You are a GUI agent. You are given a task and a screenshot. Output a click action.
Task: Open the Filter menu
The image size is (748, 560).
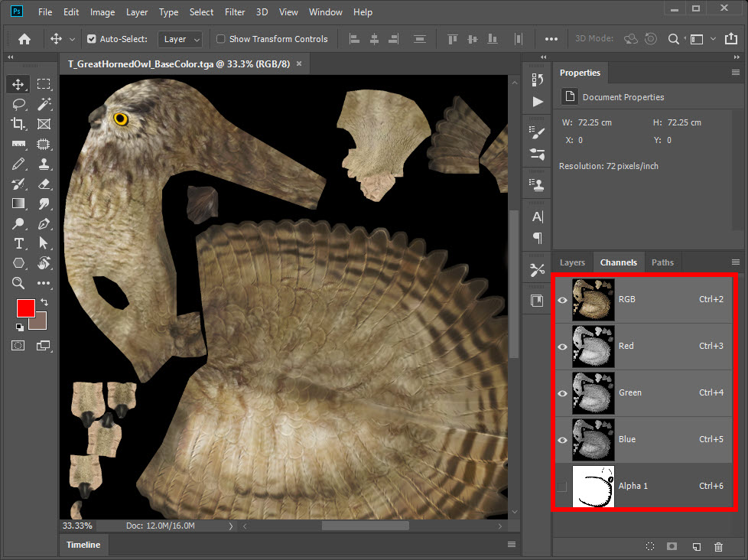point(235,12)
